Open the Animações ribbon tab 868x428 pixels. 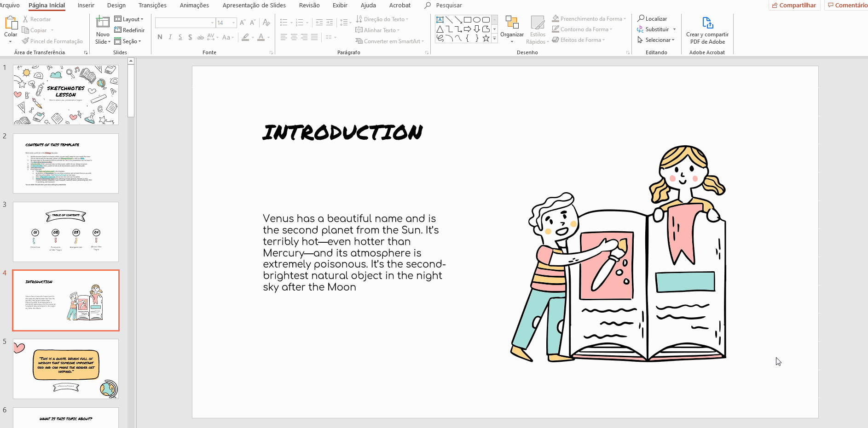194,6
